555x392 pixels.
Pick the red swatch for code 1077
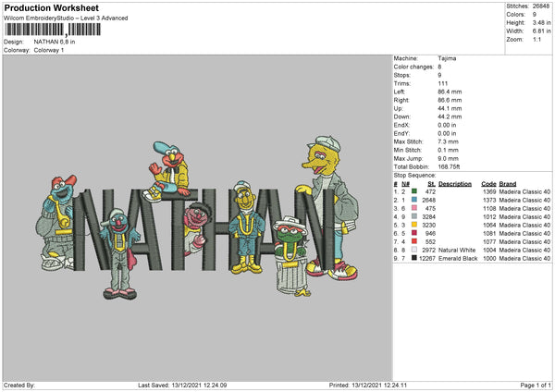pyautogui.click(x=414, y=241)
